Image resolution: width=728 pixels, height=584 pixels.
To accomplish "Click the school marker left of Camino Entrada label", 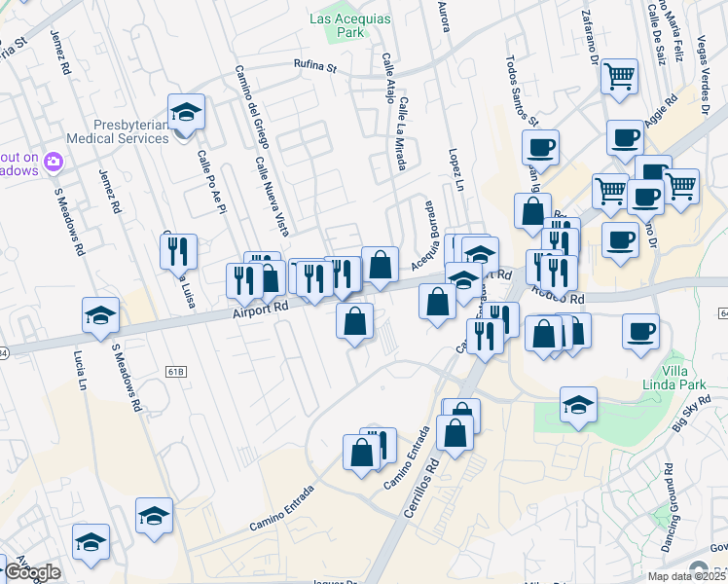I will (x=154, y=516).
